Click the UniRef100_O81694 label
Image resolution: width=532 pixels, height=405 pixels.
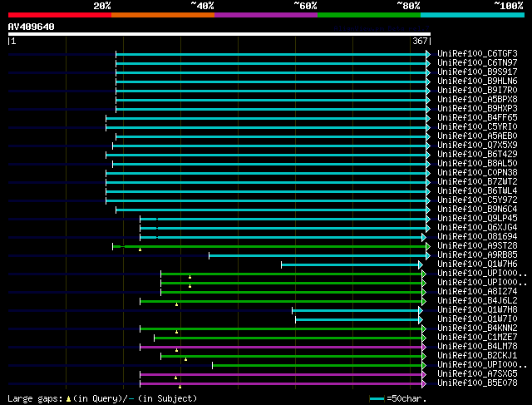click(477, 237)
